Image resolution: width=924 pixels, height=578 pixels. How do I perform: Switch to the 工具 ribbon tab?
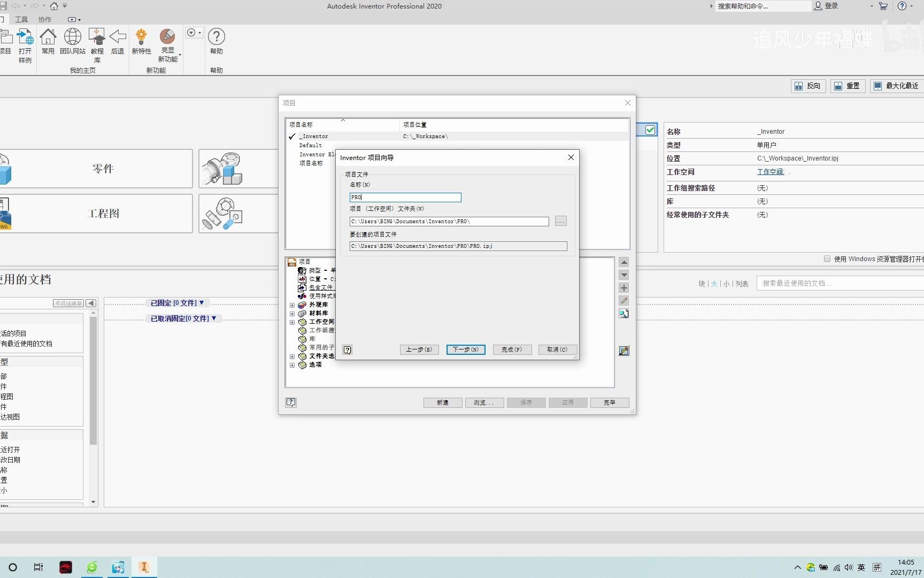(21, 19)
